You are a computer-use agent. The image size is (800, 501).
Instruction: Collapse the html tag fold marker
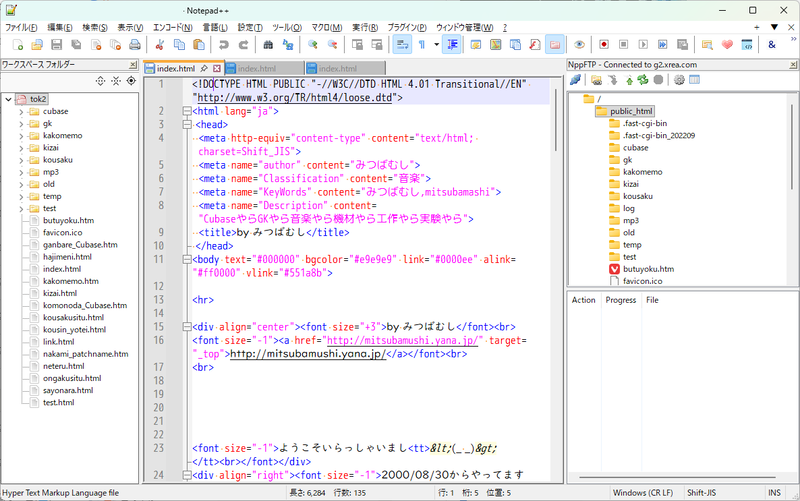coord(187,111)
